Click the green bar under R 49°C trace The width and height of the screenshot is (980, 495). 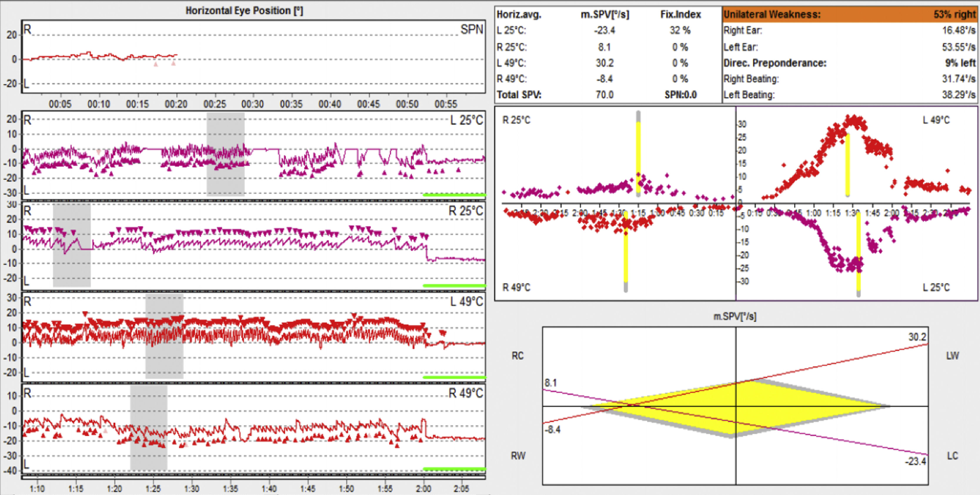tap(454, 469)
